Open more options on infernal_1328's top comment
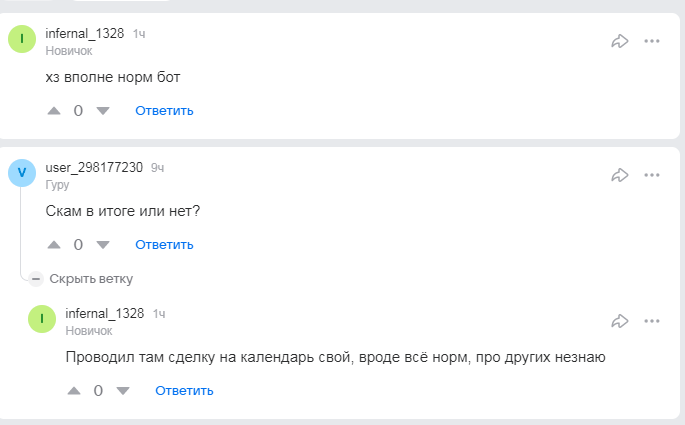This screenshot has width=685, height=425. click(x=652, y=41)
